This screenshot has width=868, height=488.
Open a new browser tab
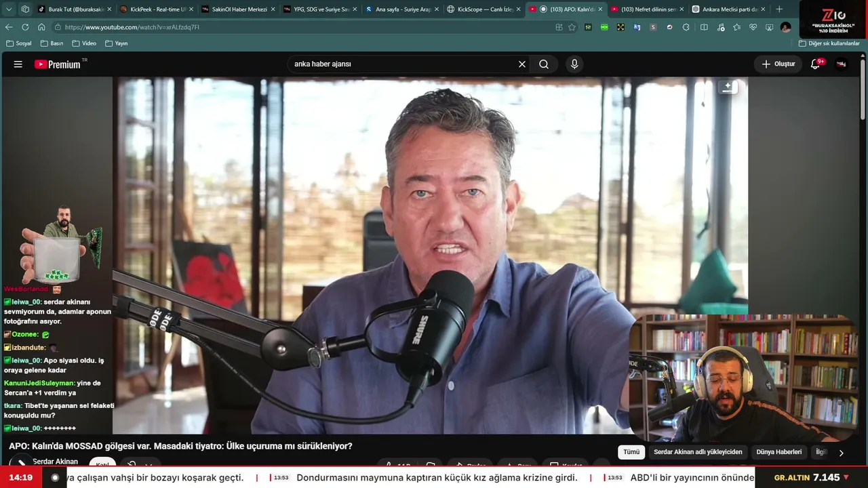click(779, 9)
